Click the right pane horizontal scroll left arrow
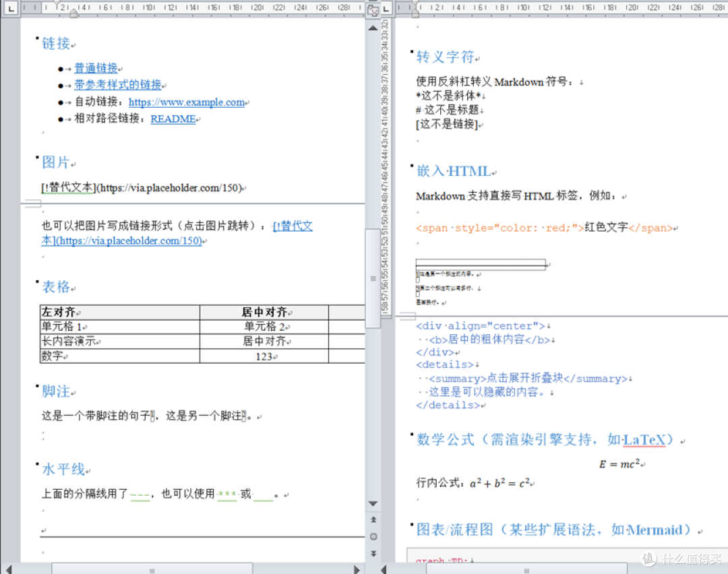 pos(384,569)
